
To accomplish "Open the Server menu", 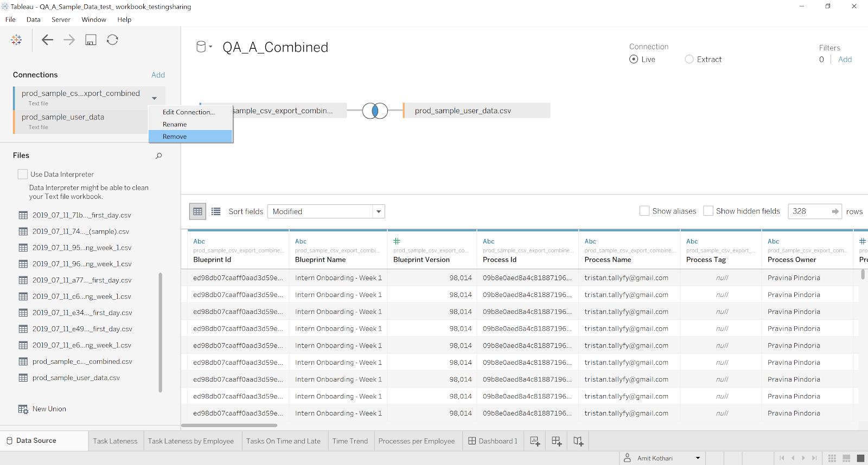I will point(61,20).
